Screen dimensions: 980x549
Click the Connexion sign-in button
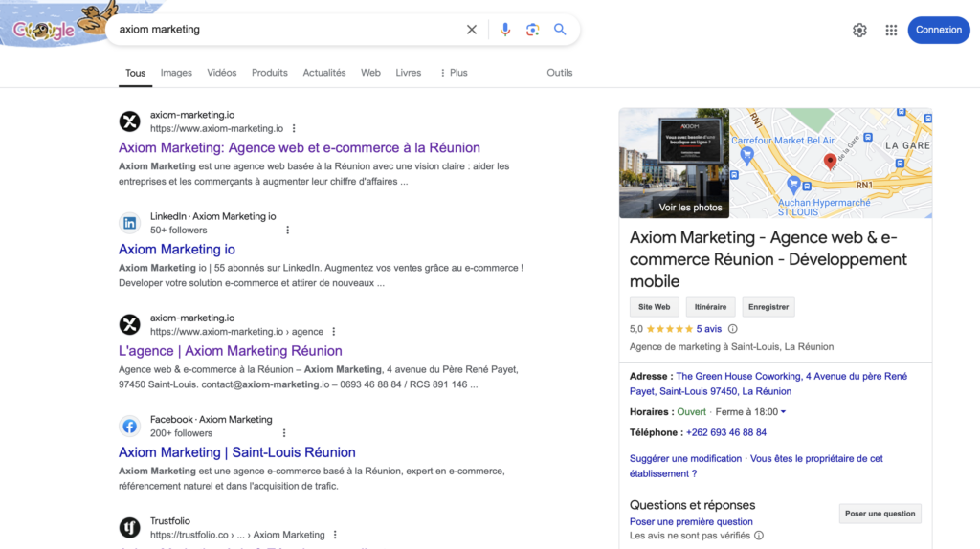click(939, 30)
